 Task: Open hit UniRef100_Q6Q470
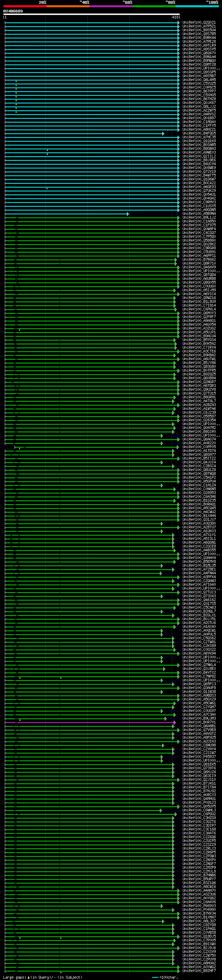coord(199,53)
